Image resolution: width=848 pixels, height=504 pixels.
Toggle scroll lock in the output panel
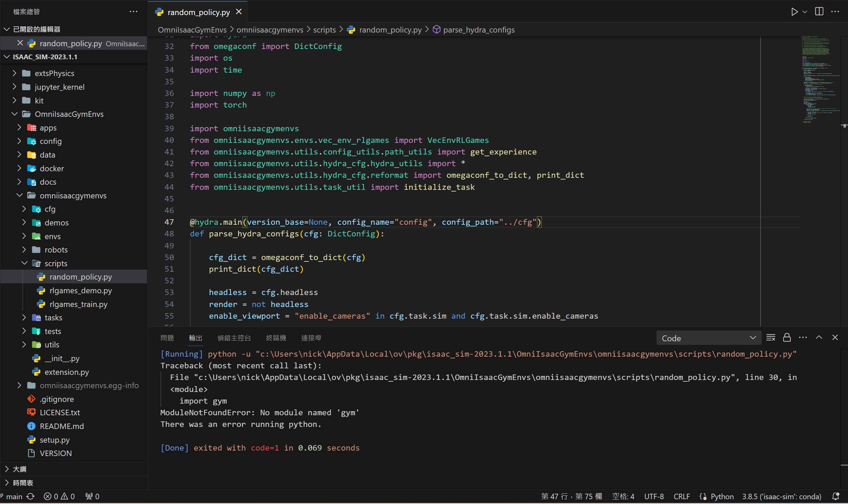(787, 337)
